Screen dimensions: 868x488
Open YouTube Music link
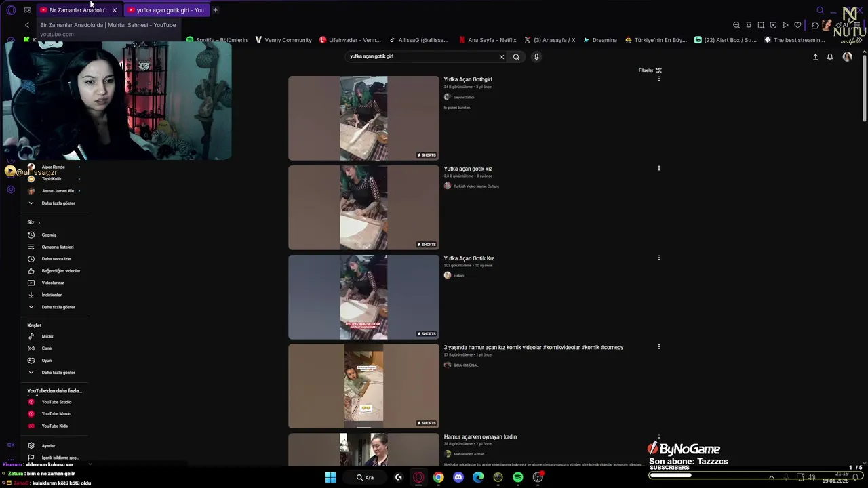tap(56, 414)
